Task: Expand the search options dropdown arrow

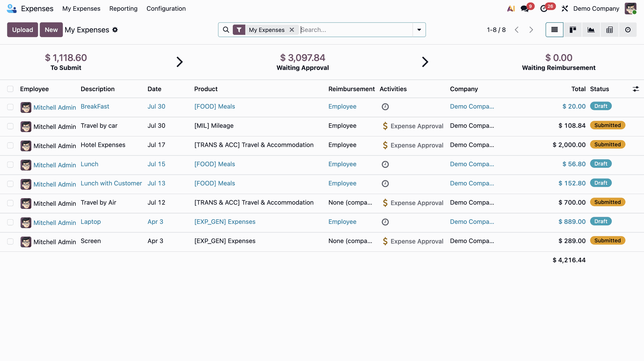Action: (419, 30)
